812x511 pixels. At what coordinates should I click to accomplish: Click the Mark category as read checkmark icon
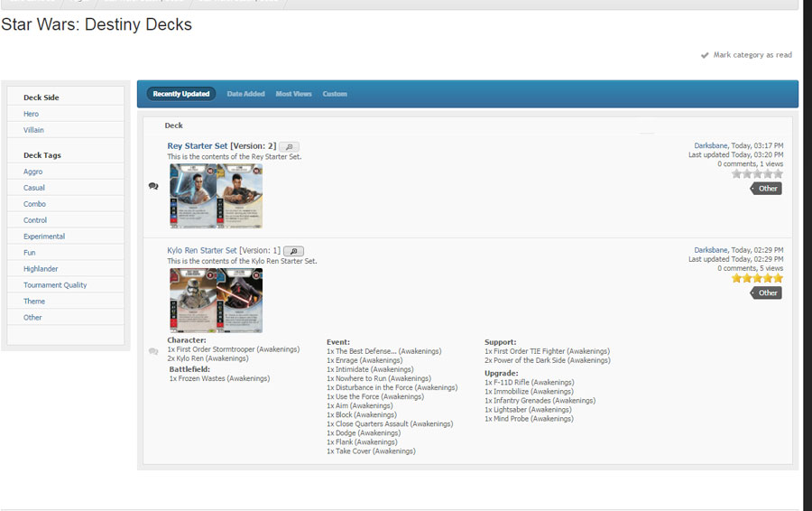705,55
